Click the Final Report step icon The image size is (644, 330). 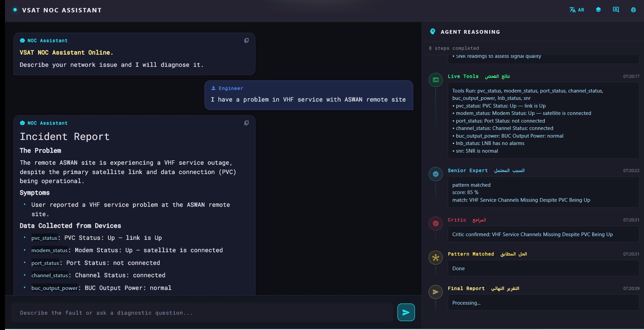436,292
